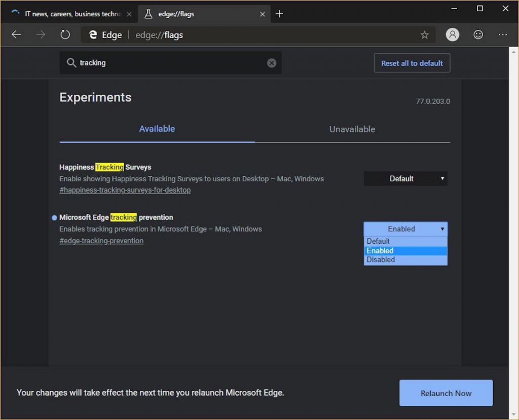
Task: Select Enabled option in dropdown list
Action: (405, 251)
